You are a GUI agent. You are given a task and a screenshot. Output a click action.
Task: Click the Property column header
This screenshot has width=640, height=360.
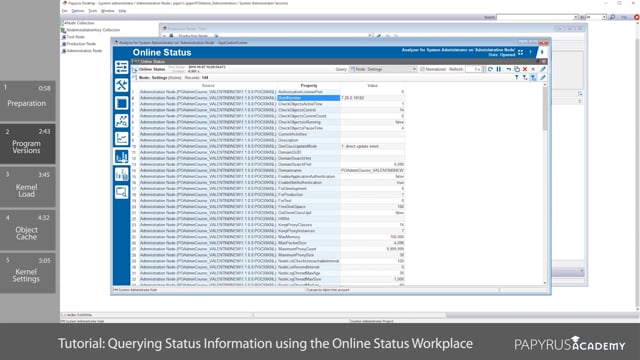[309, 86]
